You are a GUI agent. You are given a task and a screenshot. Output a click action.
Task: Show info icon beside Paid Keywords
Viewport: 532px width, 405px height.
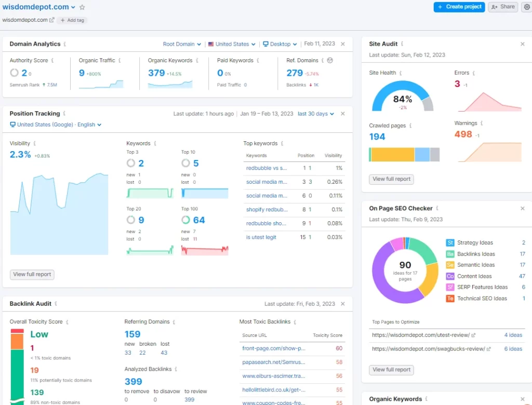258,60
